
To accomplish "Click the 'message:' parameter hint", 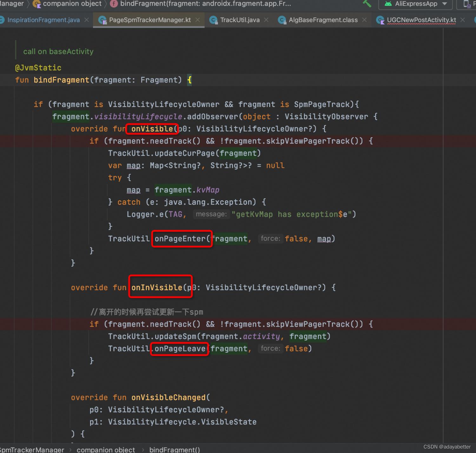I will [211, 214].
